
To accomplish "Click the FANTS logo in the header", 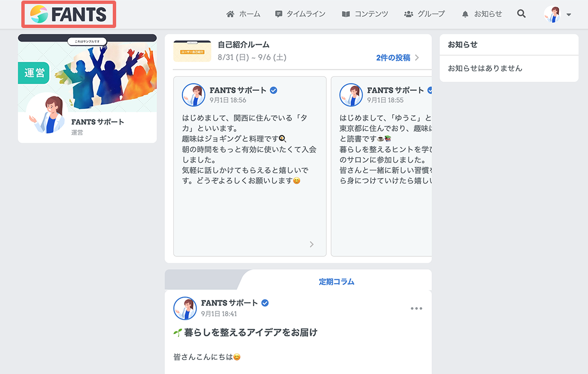I will click(68, 14).
